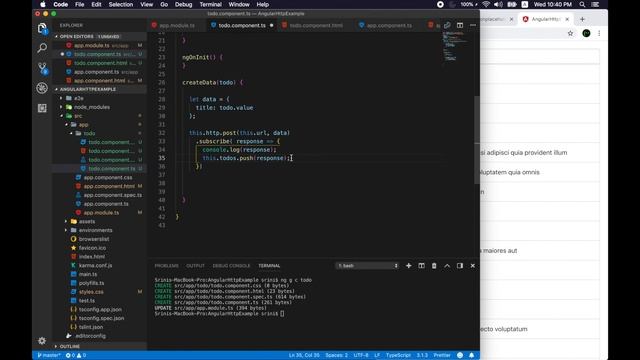The width and height of the screenshot is (640, 360).
Task: Open the Extensions view in activity bar
Action: click(x=42, y=108)
